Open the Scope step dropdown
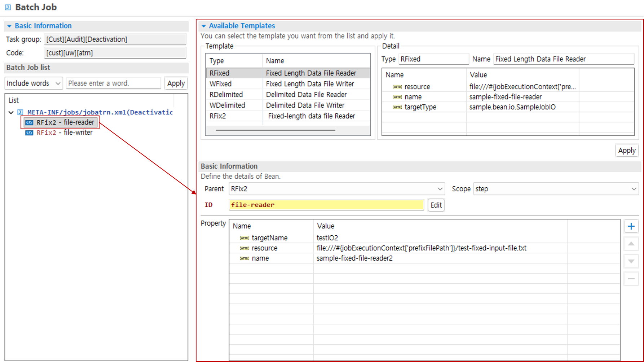Image resolution: width=644 pixels, height=362 pixels. pos(556,189)
